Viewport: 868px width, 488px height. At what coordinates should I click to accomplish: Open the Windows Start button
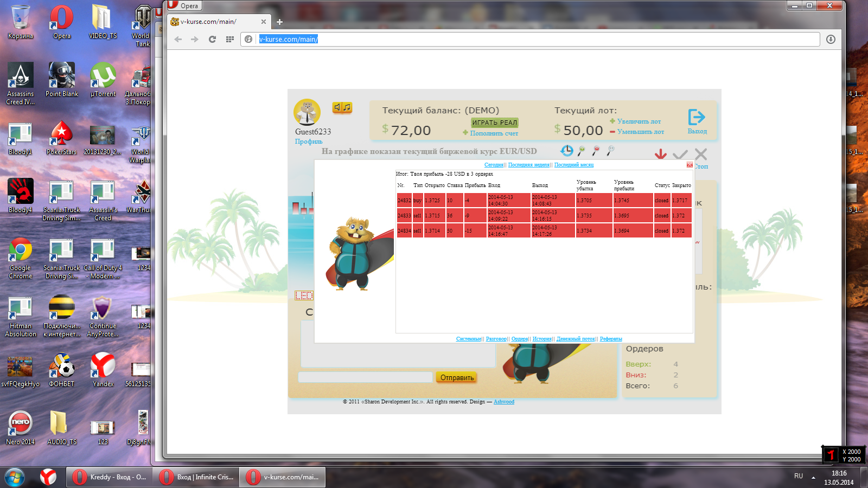(x=14, y=477)
